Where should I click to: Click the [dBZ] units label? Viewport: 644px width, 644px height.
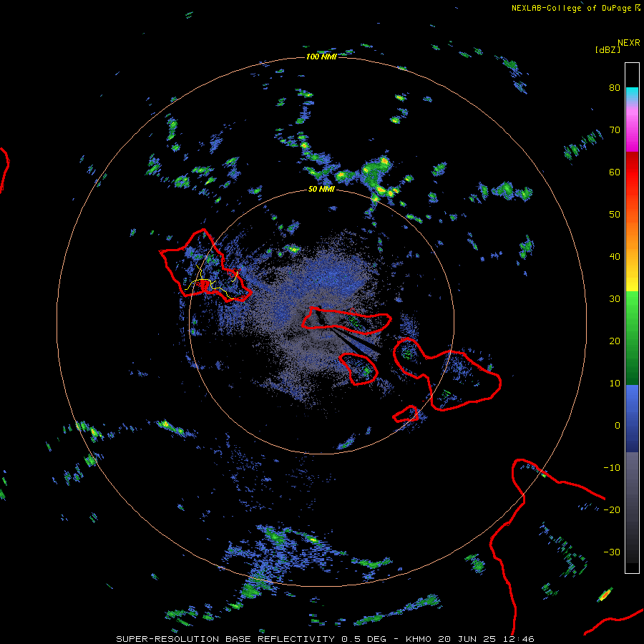point(608,49)
